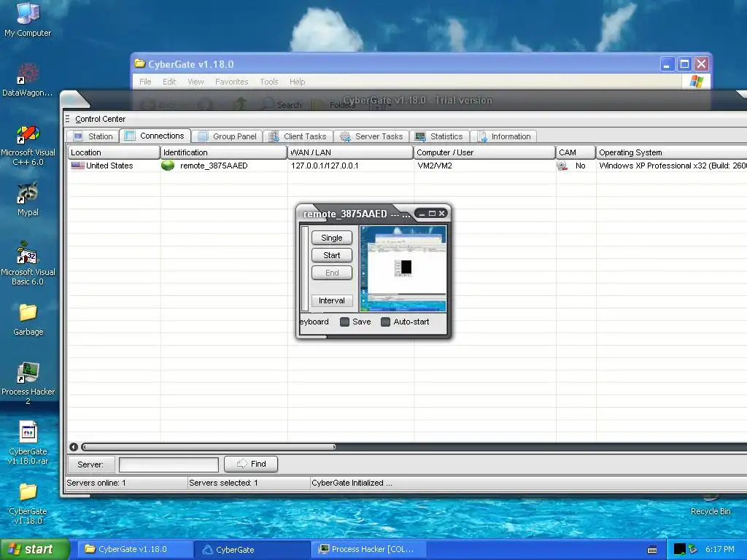Select the Connections tab
The height and width of the screenshot is (560, 747).
(155, 136)
